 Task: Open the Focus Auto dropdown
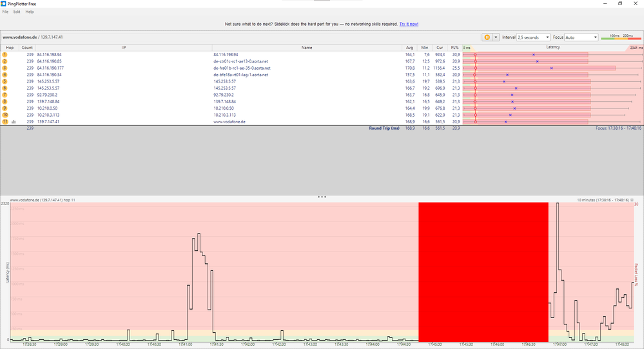(581, 37)
